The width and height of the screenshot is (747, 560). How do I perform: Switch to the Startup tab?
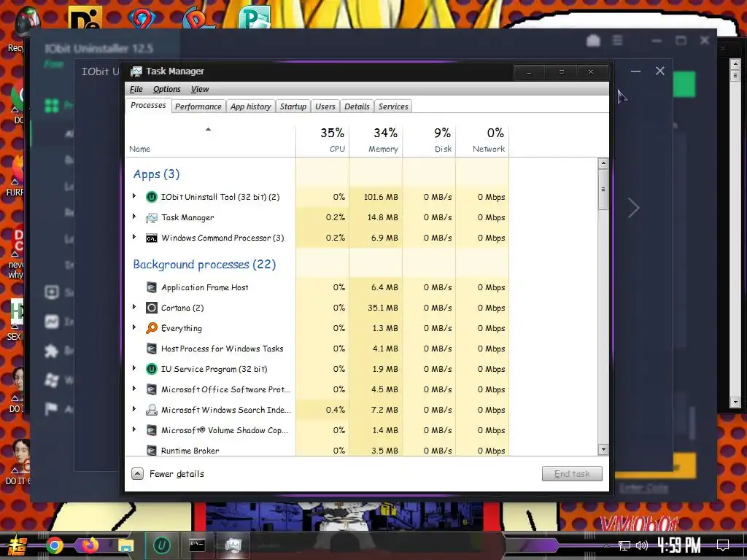point(293,106)
